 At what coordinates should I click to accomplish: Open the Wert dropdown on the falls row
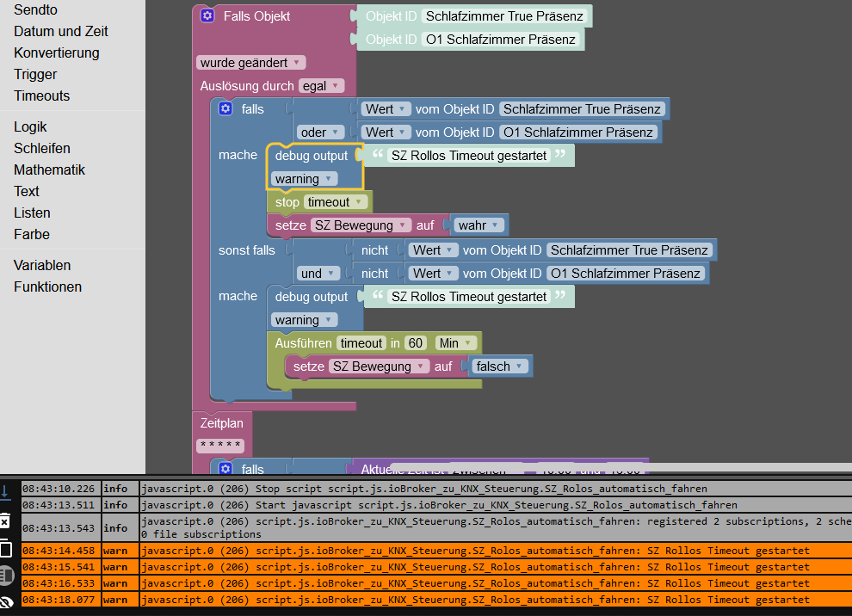click(x=386, y=109)
